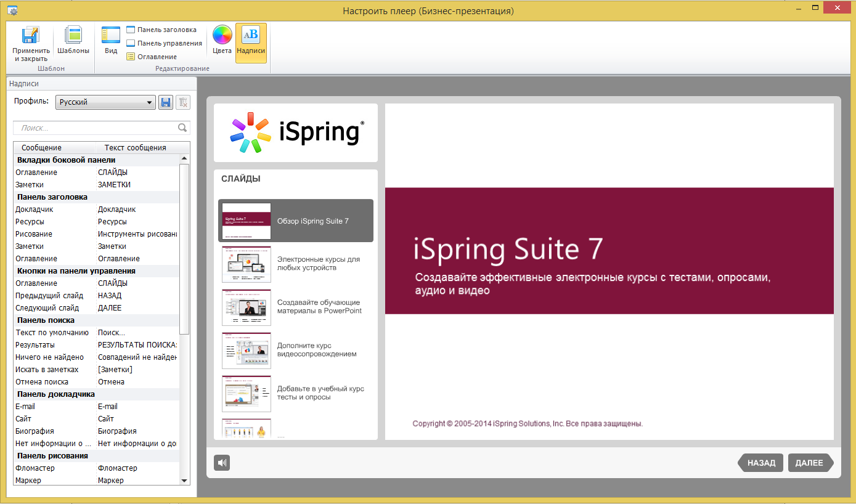
Task: Select the Биография row
Action: 96,431
